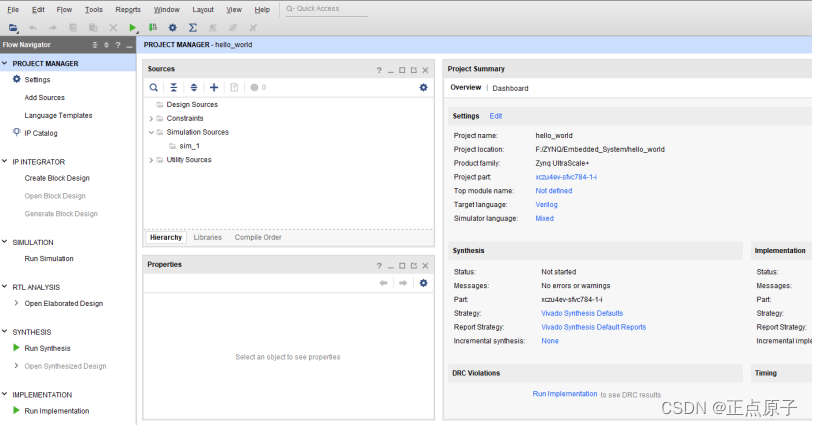Open Properties panel settings gear
The width and height of the screenshot is (813, 426).
pos(424,283)
